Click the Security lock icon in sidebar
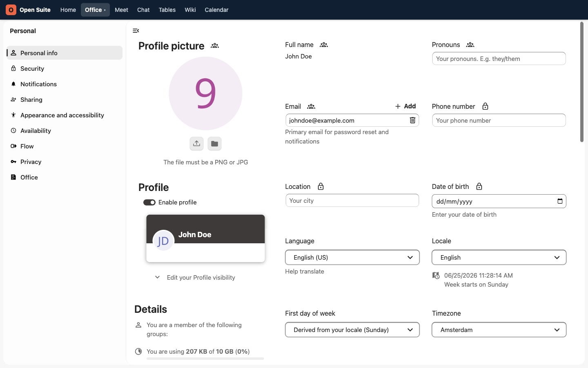The height and width of the screenshot is (368, 588). [13, 68]
